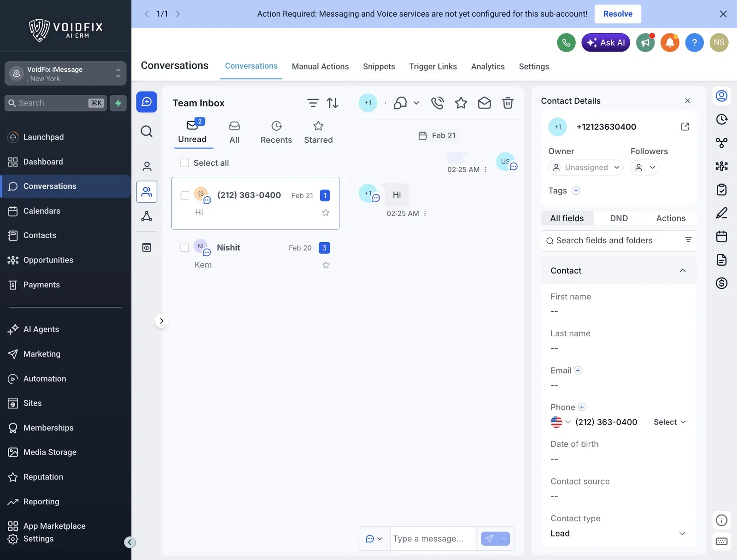This screenshot has height=560, width=737.
Task: Open the activity clock icon in right rail
Action: 721,120
